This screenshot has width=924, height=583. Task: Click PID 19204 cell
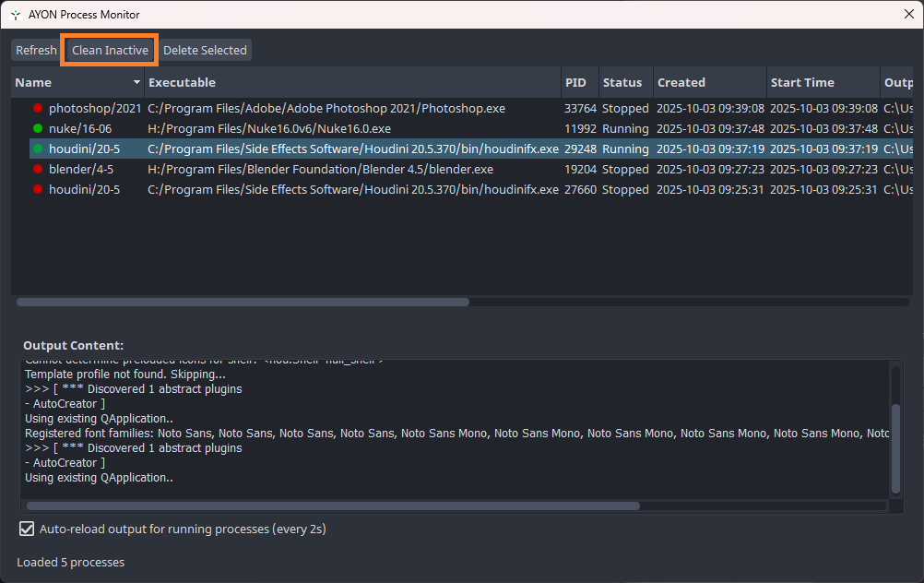[580, 169]
